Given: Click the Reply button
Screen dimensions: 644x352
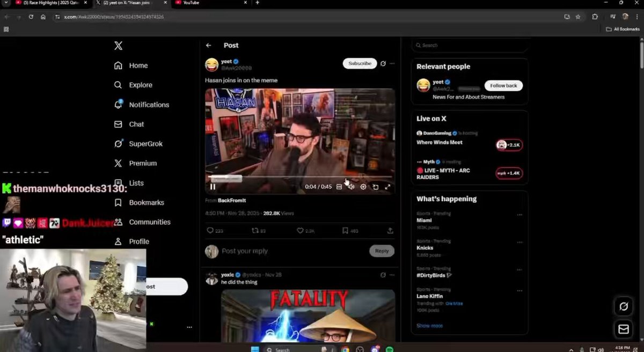Looking at the screenshot, I should tap(382, 251).
